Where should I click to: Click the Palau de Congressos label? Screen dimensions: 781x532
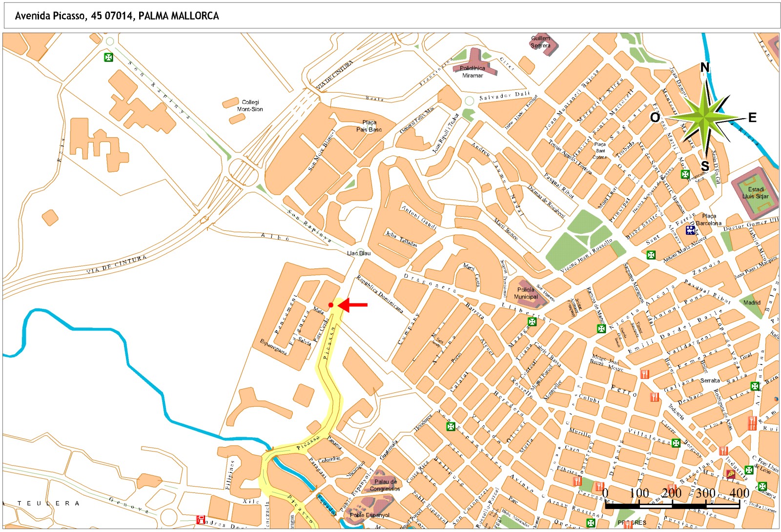[385, 485]
